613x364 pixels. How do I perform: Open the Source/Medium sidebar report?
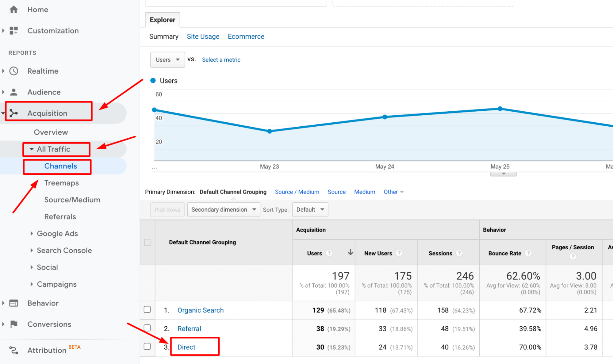coord(72,200)
